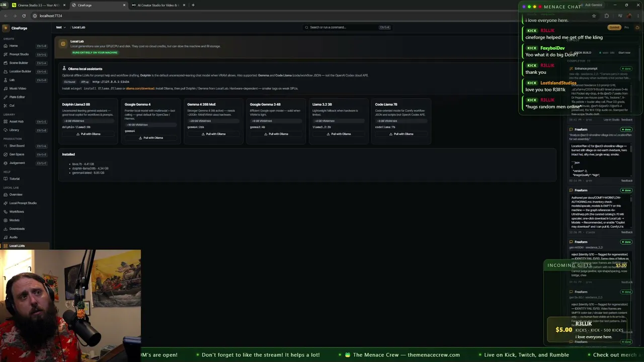Screen dimensions: 644x362
Task: Click the CLI found status badge
Action: pyautogui.click(x=69, y=82)
